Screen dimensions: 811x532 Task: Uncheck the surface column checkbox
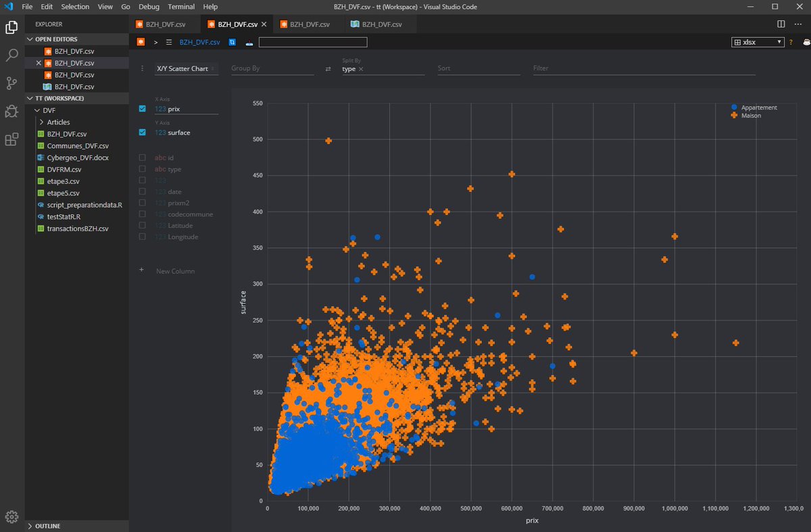click(x=142, y=132)
